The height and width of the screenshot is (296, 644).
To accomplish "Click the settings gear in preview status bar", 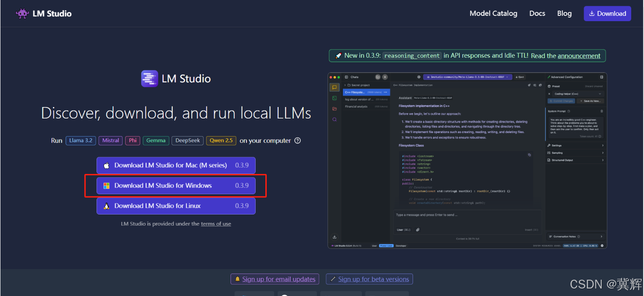I will (602, 246).
